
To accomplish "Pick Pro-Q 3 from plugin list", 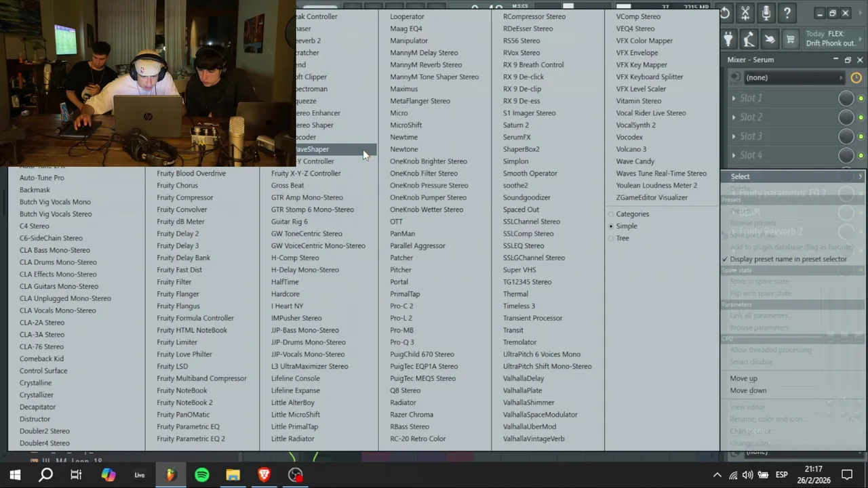I will (x=401, y=342).
